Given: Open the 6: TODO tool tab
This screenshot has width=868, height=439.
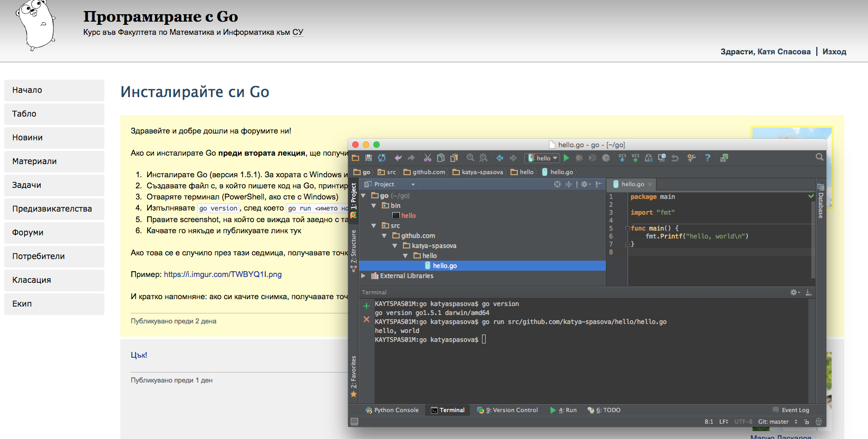Looking at the screenshot, I should (604, 410).
